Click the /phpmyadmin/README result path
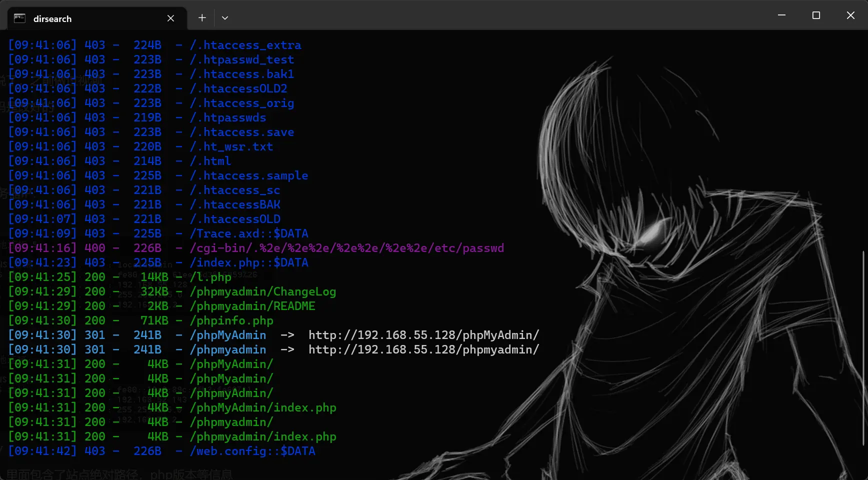Viewport: 868px width, 480px height. pyautogui.click(x=252, y=306)
